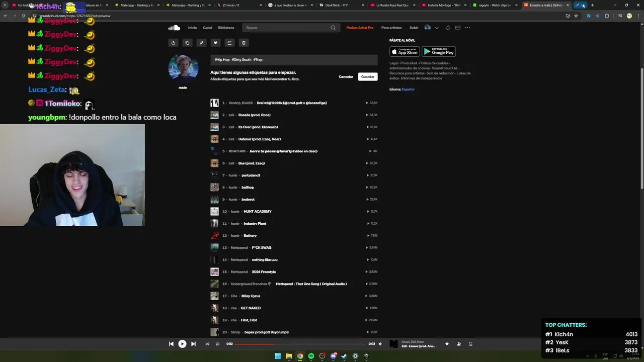Open Spotify from the taskbar

click(311, 356)
